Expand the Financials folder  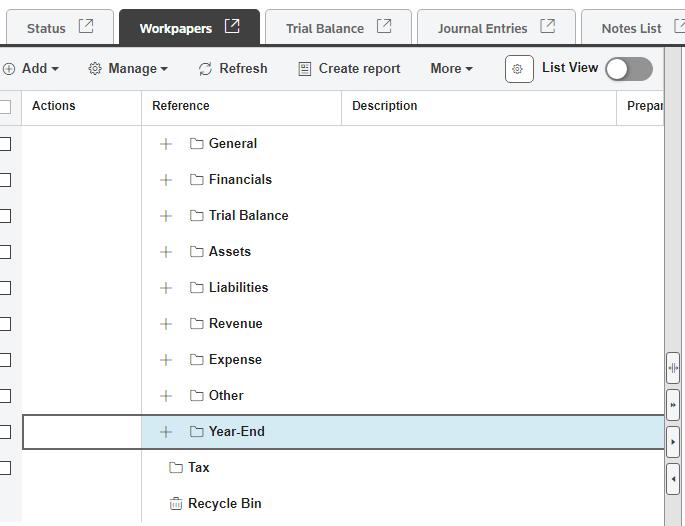point(166,180)
